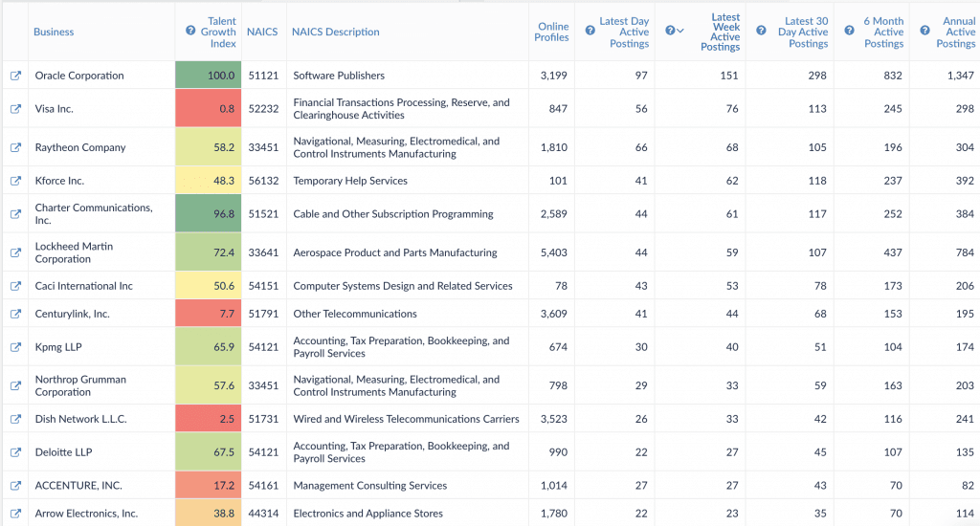
Task: Select Kpmg LLP business name
Action: tap(58, 347)
